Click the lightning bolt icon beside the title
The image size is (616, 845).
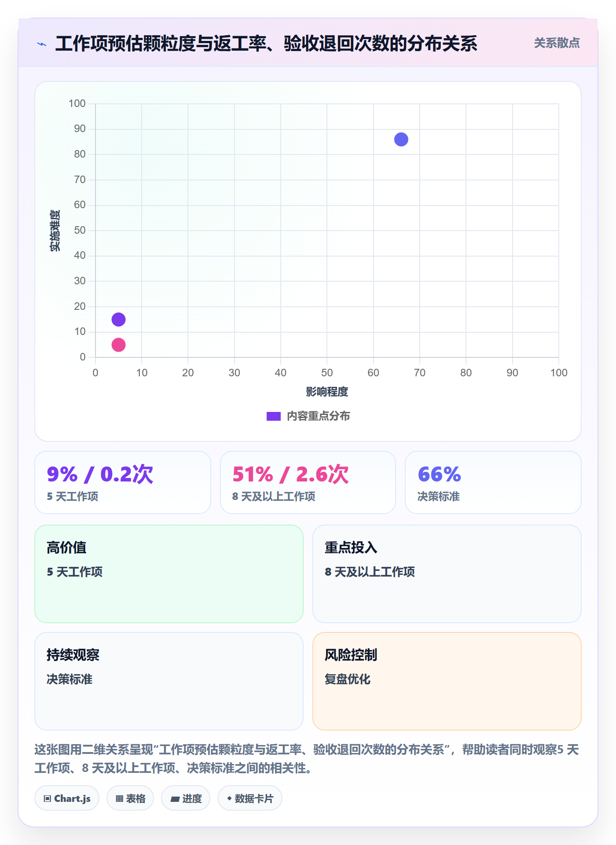[42, 44]
